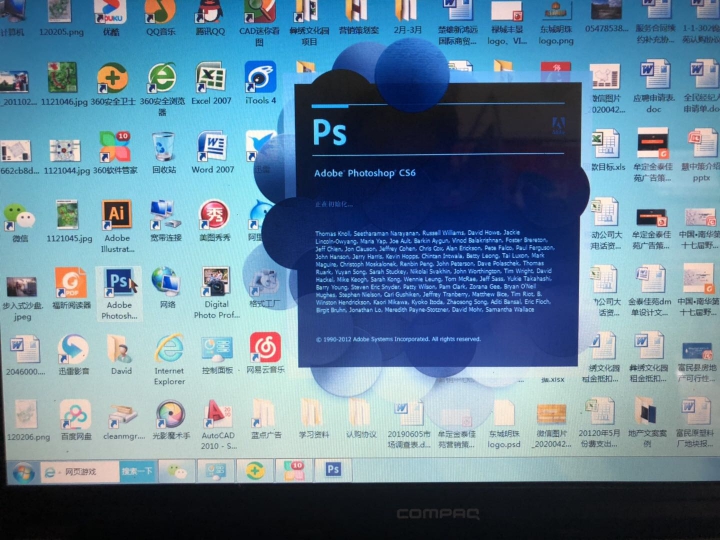Launch Adobe Illustrator shortcut
Screen dimensions: 720x540
(117, 226)
